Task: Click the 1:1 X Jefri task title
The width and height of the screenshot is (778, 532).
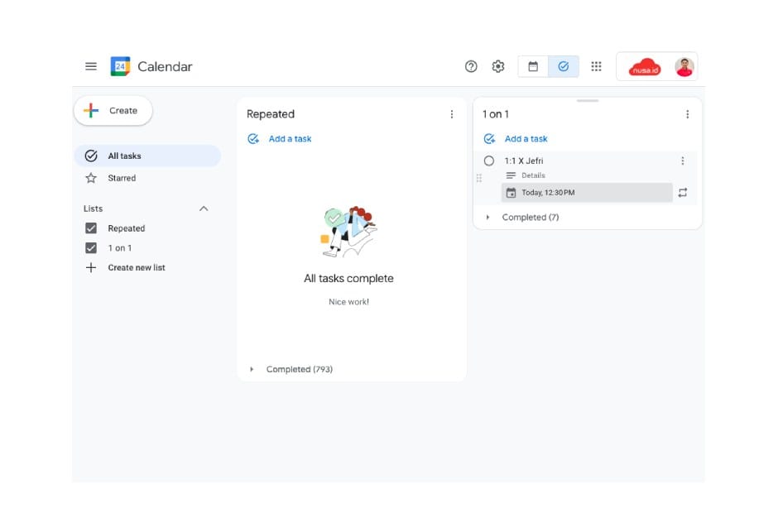Action: (x=524, y=161)
